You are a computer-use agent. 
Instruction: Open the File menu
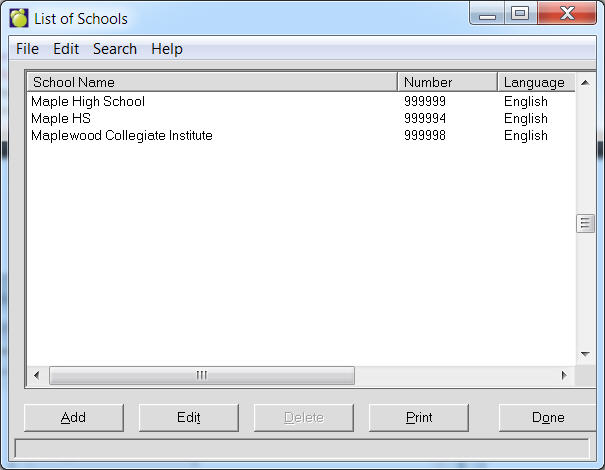pyautogui.click(x=27, y=49)
